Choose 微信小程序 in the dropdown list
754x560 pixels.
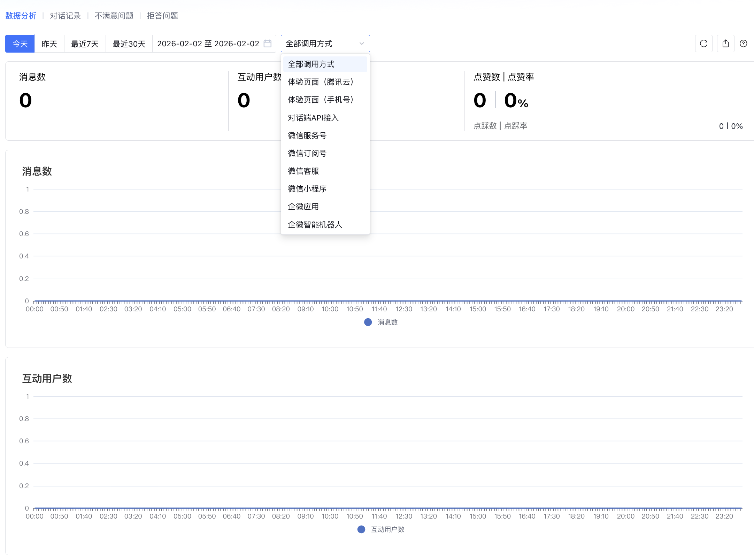pyautogui.click(x=307, y=189)
